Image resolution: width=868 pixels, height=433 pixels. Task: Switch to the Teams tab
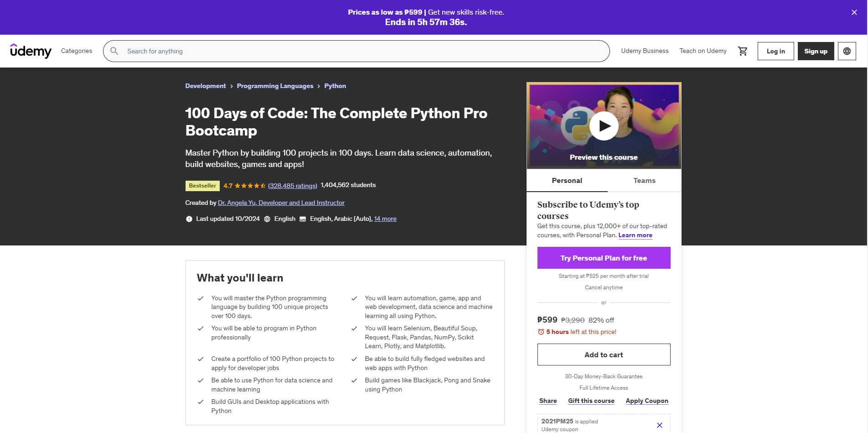[644, 181]
